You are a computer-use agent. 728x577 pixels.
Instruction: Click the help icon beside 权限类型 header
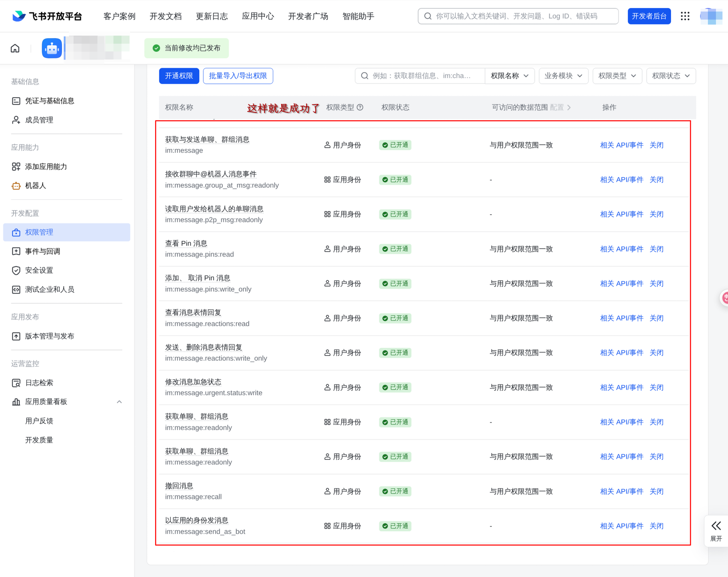click(360, 107)
